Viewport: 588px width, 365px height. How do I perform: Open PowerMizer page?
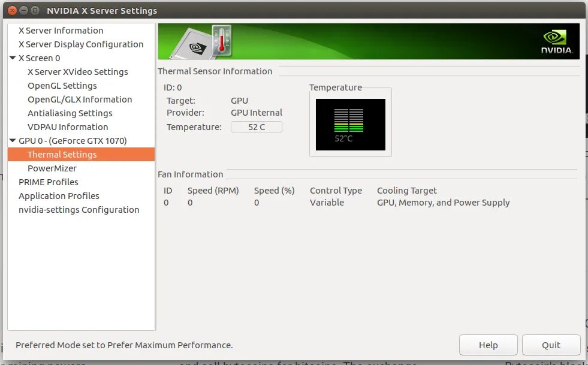(x=52, y=168)
